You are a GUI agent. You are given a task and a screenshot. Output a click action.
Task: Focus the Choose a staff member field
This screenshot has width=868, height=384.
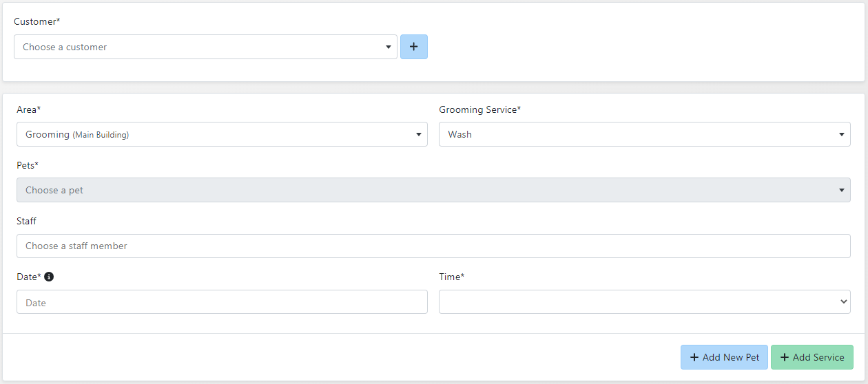(x=433, y=246)
